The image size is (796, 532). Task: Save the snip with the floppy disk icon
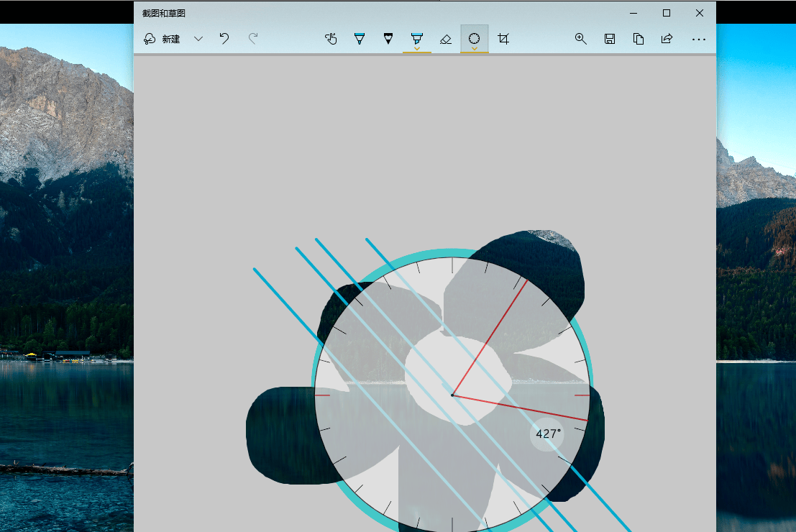(610, 39)
